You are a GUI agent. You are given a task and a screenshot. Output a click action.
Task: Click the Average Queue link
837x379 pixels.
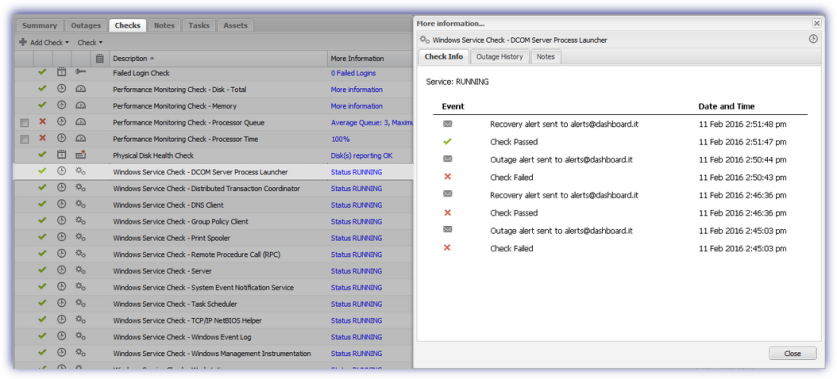[x=372, y=123]
